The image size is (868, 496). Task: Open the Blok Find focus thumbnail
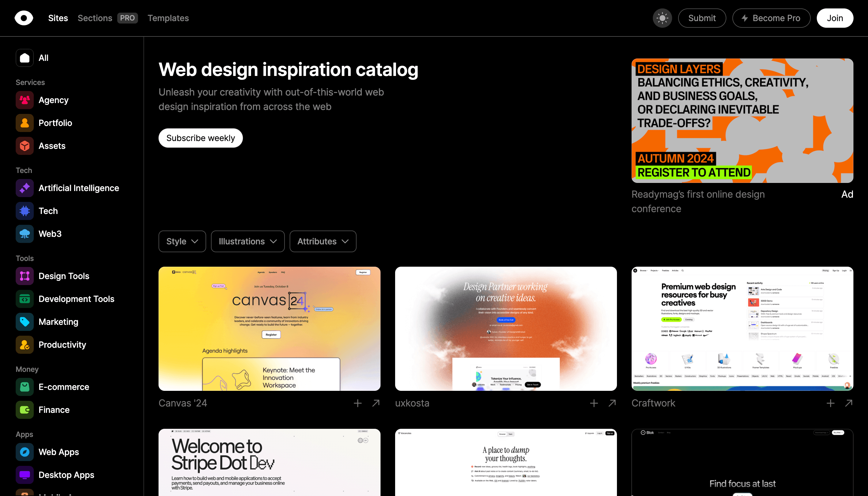tap(742, 462)
